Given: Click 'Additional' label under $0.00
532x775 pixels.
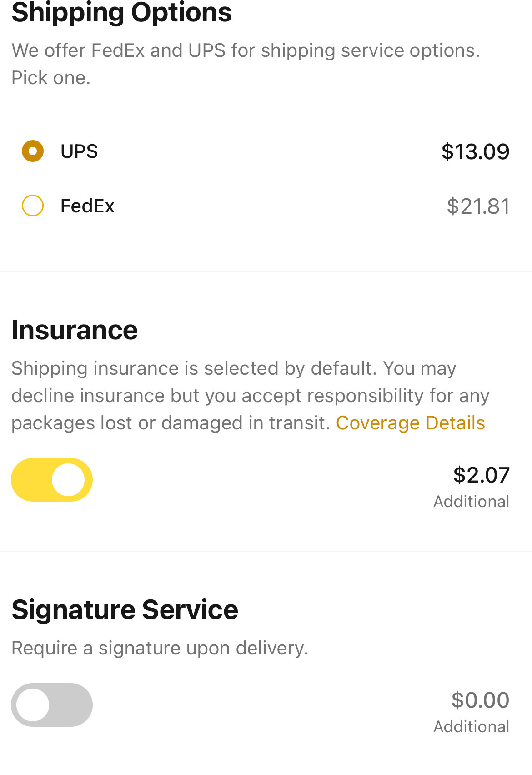Looking at the screenshot, I should click(472, 727).
